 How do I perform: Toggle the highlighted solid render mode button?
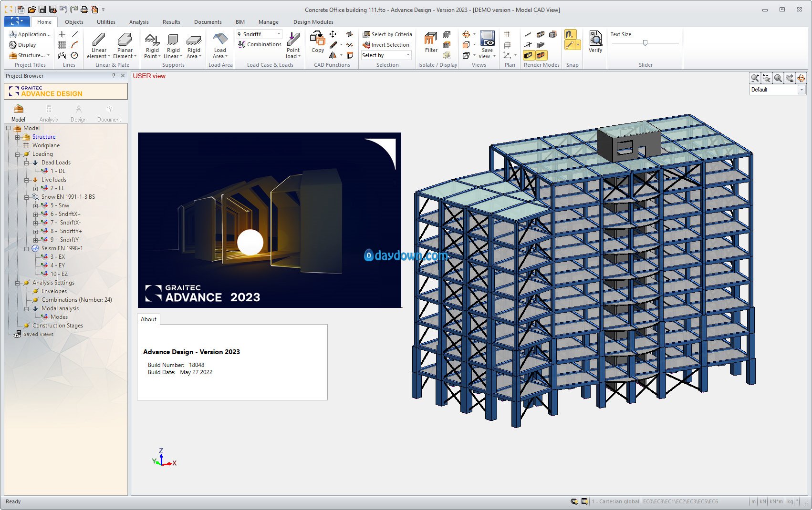(541, 55)
